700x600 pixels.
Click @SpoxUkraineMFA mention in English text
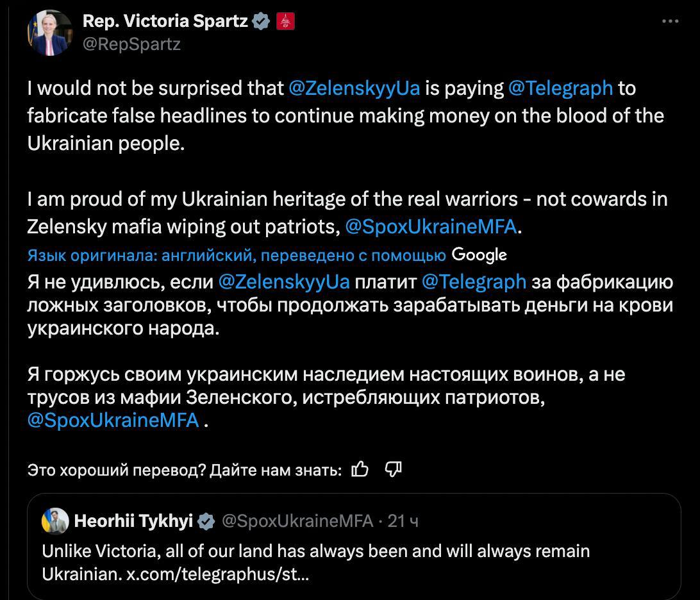(x=430, y=226)
